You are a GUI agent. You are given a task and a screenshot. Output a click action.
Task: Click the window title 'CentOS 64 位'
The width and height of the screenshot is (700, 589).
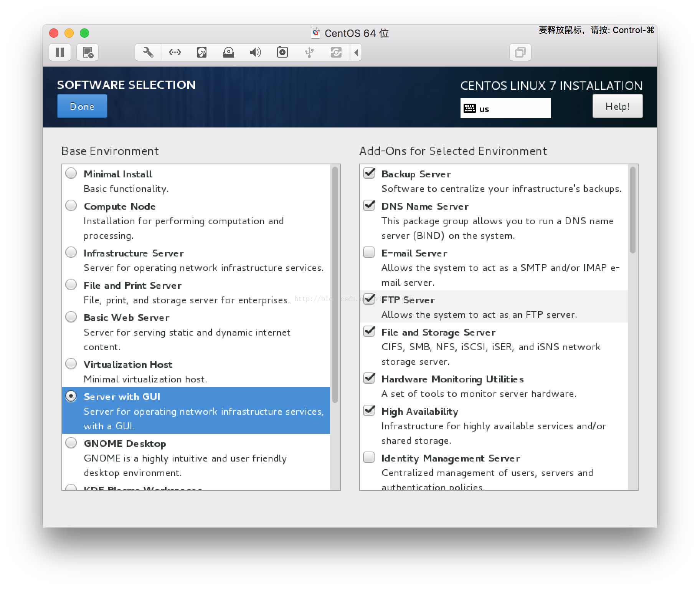point(357,33)
